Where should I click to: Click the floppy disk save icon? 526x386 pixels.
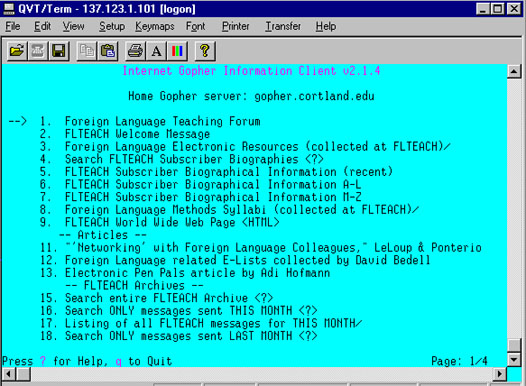[59, 51]
